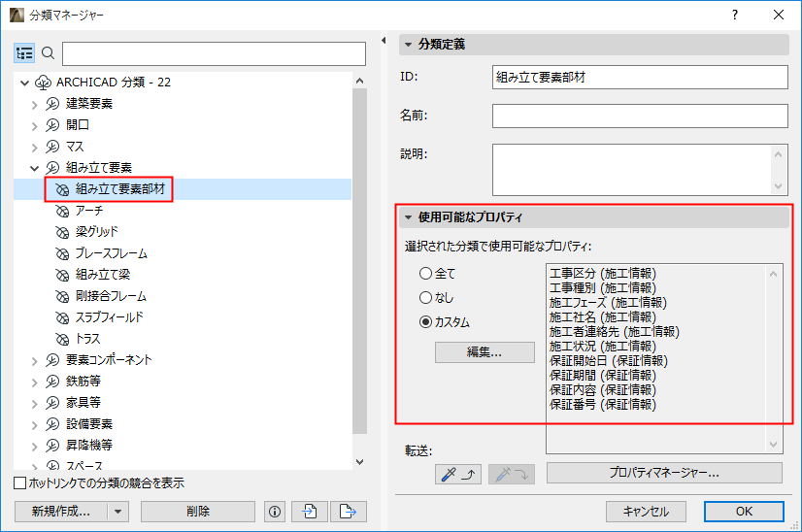The height and width of the screenshot is (532, 802).
Task: Expand the 家具等 tree node
Action: (x=34, y=404)
